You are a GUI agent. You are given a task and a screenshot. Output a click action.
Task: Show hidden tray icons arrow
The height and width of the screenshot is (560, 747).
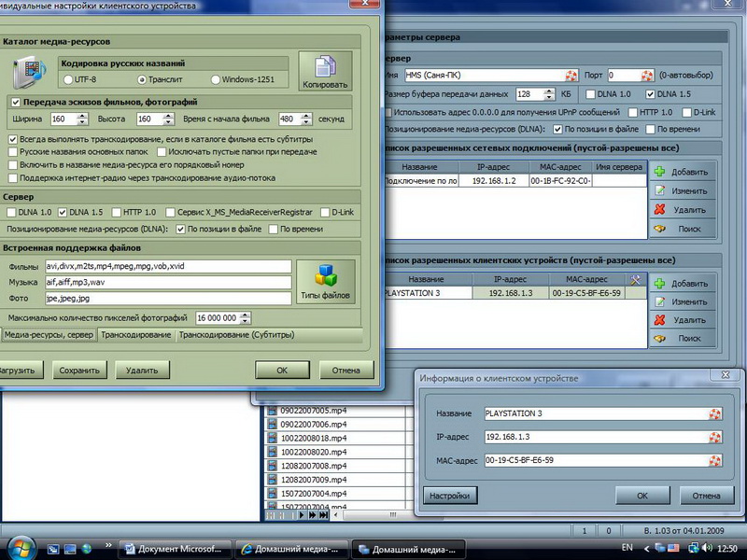pos(646,549)
